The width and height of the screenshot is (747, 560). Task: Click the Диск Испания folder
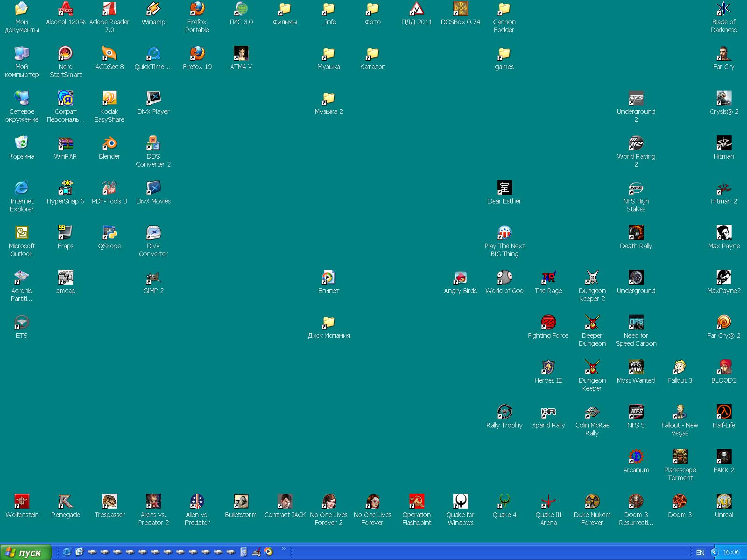click(329, 322)
